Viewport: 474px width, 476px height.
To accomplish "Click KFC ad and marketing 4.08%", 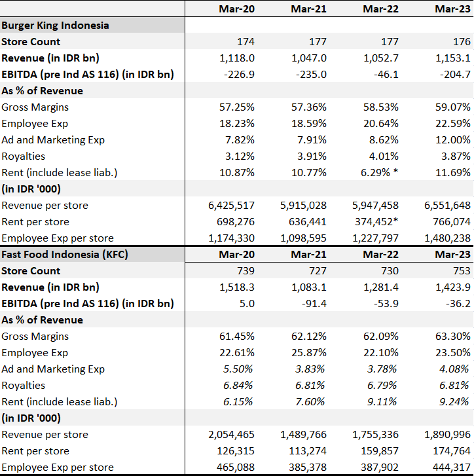I will coord(454,369).
